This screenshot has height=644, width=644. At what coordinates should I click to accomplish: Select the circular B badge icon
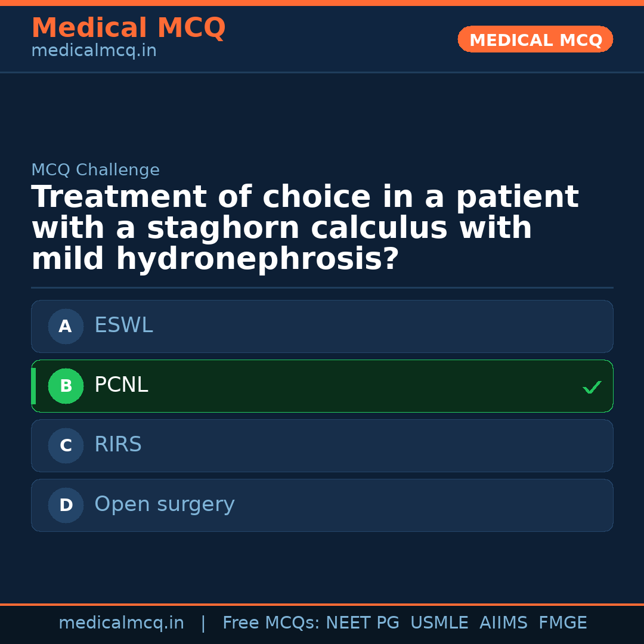coord(66,386)
